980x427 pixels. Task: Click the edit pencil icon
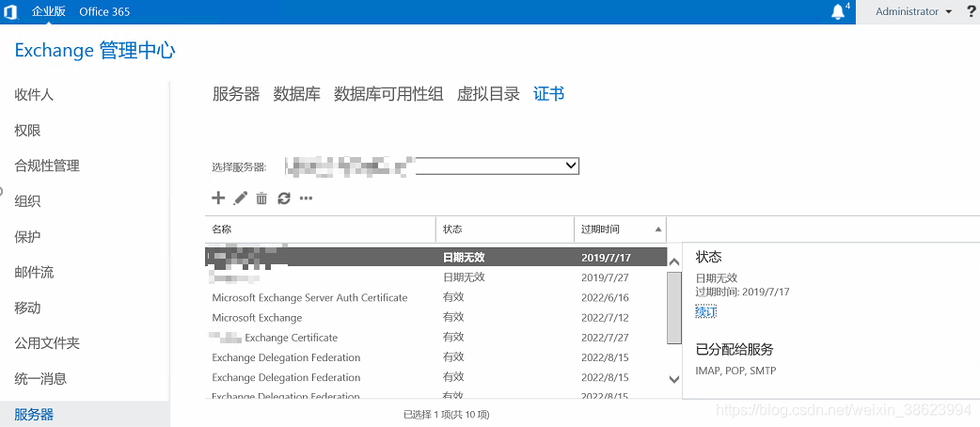(240, 198)
